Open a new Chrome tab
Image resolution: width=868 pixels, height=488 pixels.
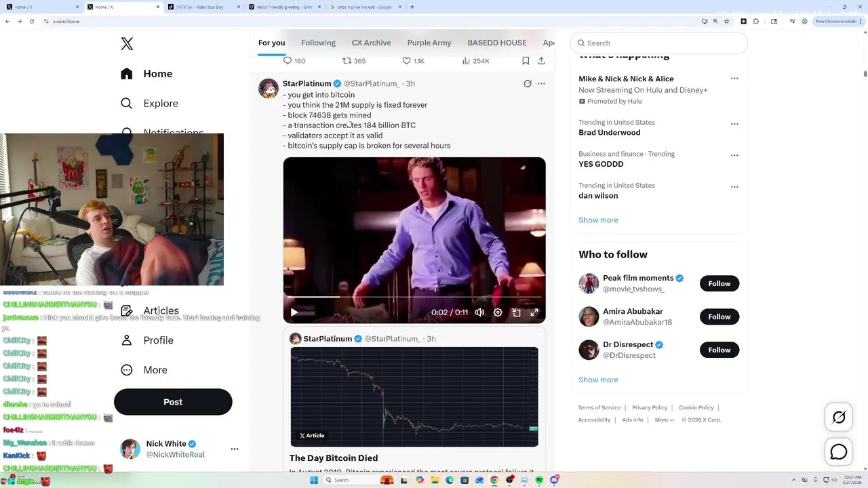click(412, 7)
